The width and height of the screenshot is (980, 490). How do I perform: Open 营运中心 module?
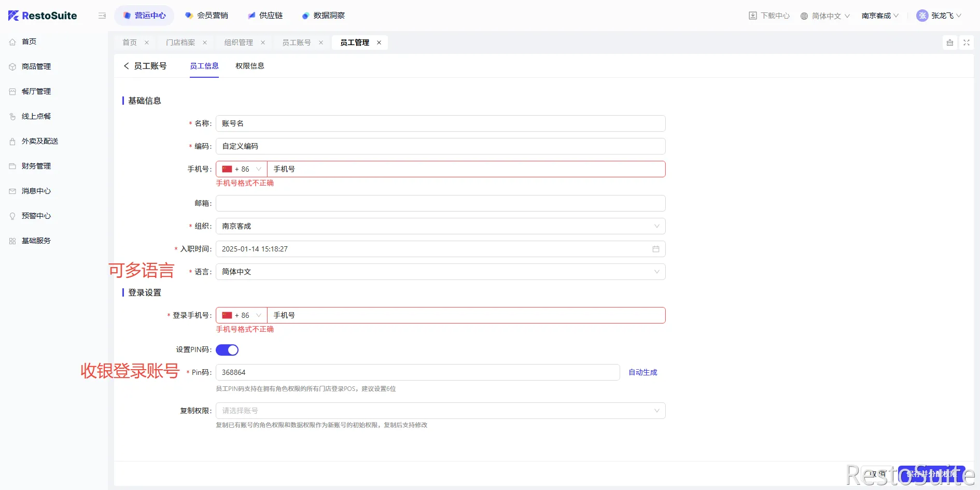point(144,16)
